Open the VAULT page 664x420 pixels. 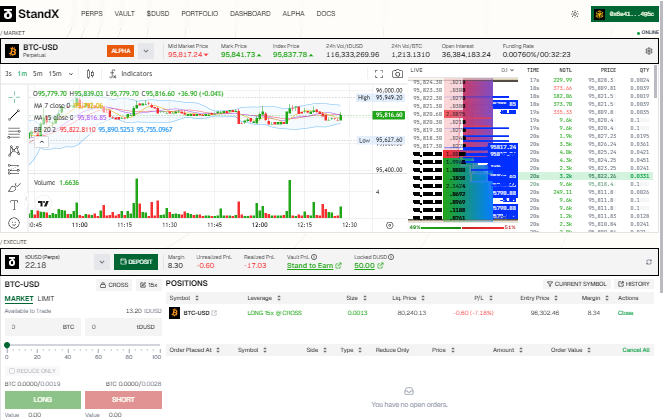124,14
